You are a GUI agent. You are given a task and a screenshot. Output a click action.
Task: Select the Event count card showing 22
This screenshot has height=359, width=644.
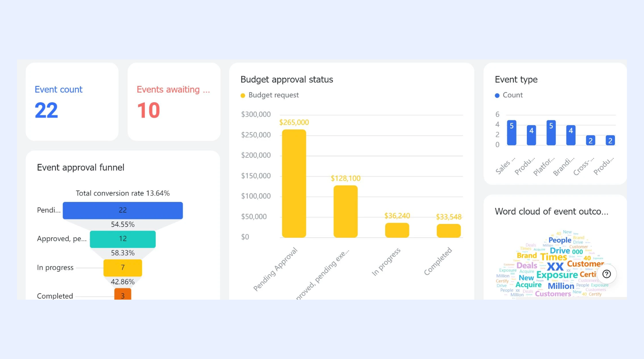[x=72, y=102]
